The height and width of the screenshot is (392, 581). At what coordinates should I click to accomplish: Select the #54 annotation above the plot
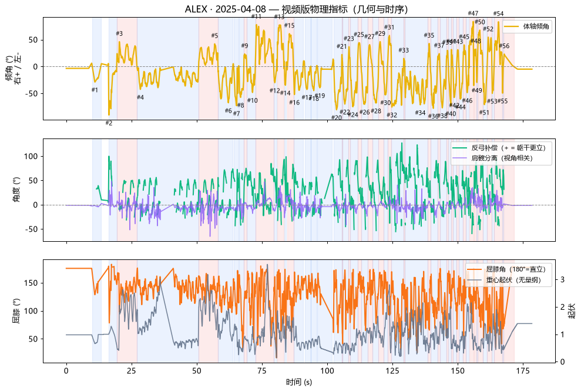(x=498, y=13)
